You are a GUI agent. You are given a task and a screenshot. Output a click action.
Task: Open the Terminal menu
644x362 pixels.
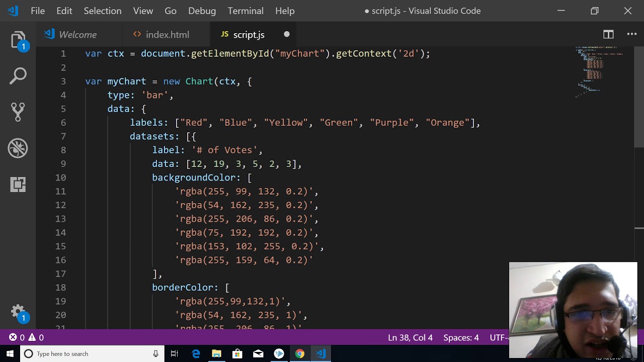(x=246, y=11)
